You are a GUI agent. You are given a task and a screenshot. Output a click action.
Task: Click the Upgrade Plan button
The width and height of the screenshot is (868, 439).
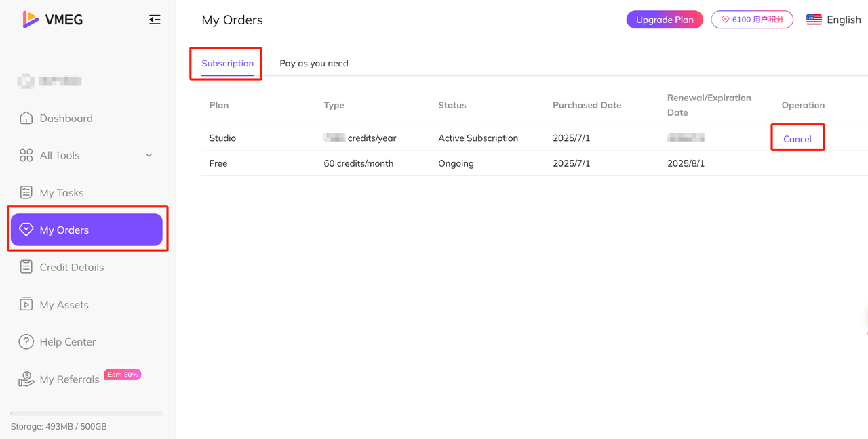pyautogui.click(x=665, y=20)
